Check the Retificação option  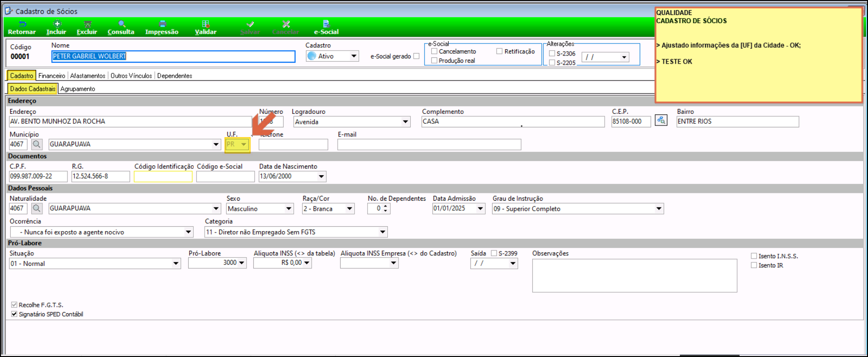pos(499,51)
